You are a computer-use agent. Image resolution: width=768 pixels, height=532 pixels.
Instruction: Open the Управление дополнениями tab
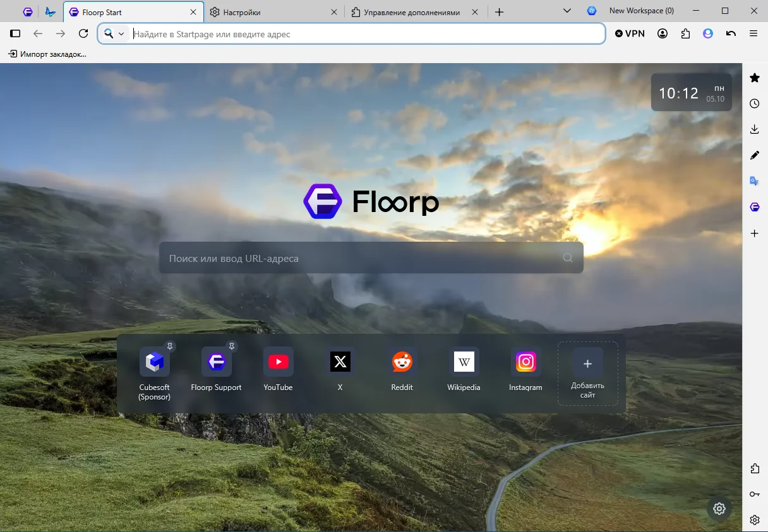[417, 12]
